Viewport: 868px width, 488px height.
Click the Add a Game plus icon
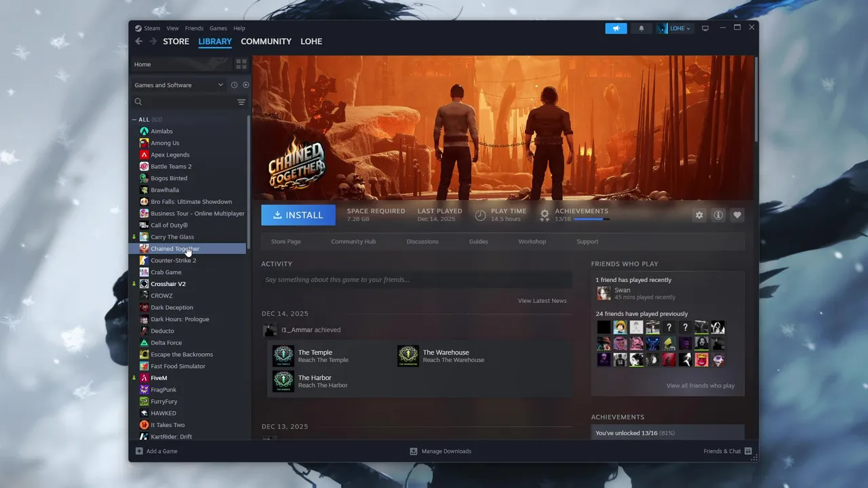(139, 451)
